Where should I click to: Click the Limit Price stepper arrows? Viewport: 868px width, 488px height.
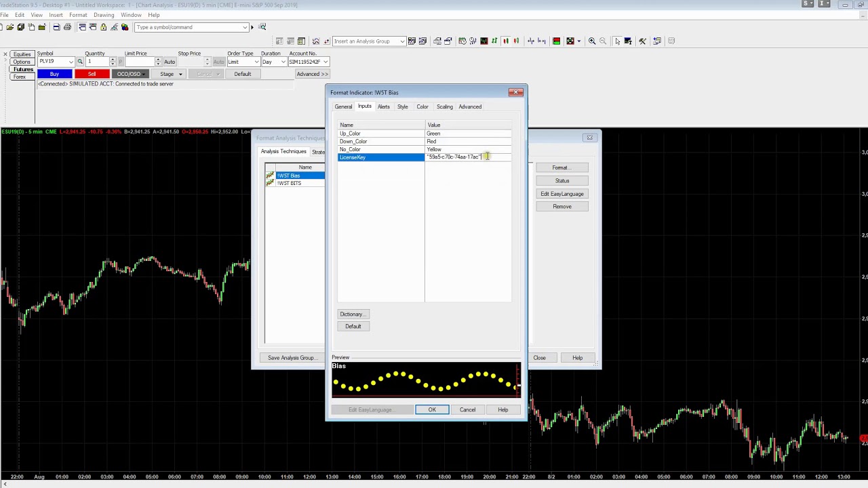[158, 62]
